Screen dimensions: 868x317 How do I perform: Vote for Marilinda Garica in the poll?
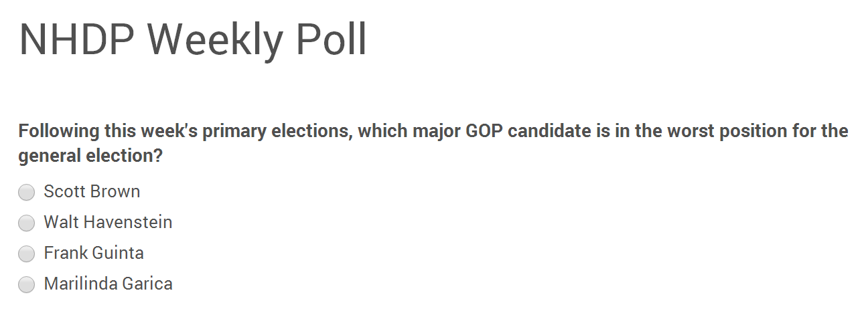tap(27, 285)
